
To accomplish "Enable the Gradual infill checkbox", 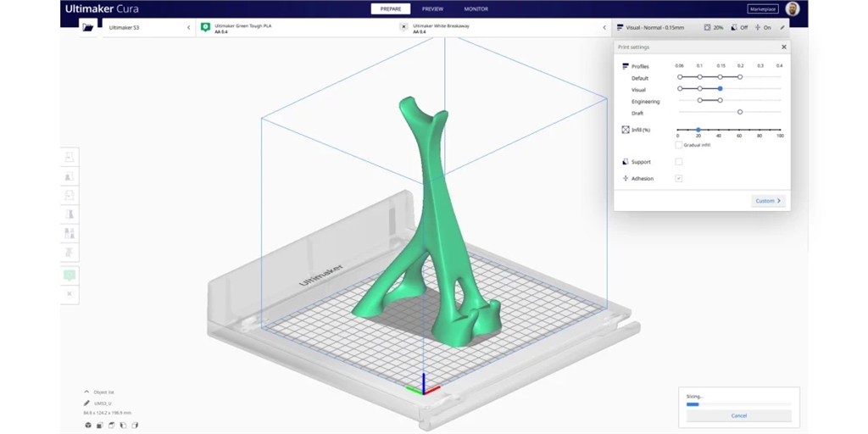I will pos(679,145).
